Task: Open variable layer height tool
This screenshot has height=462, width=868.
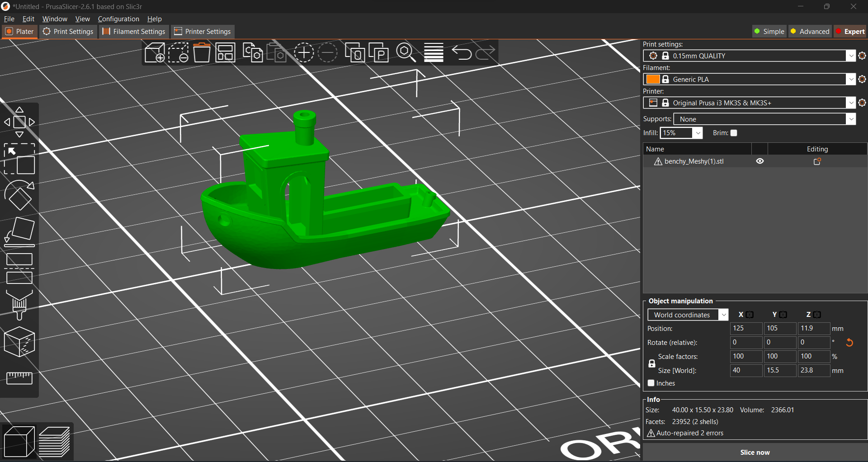Action: (x=434, y=53)
